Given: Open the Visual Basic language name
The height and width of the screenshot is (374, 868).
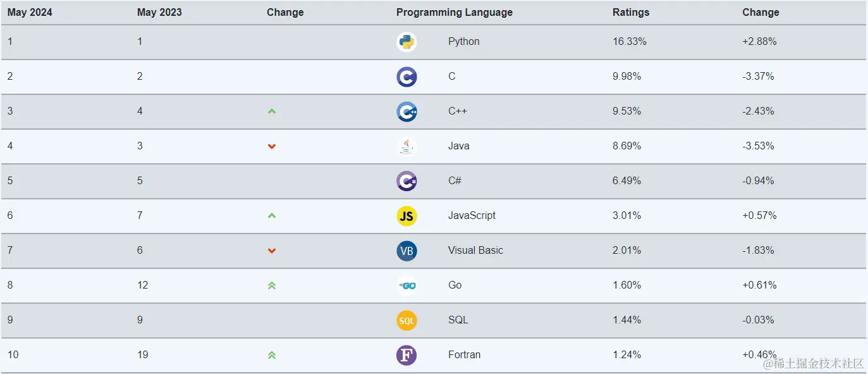Looking at the screenshot, I should pos(475,250).
